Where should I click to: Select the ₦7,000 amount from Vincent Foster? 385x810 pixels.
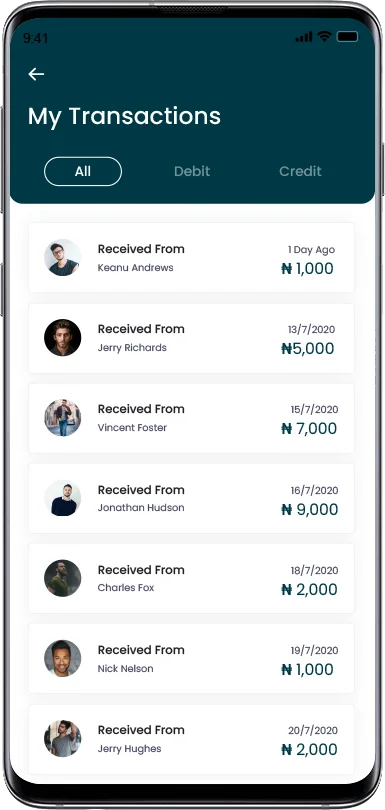click(309, 429)
